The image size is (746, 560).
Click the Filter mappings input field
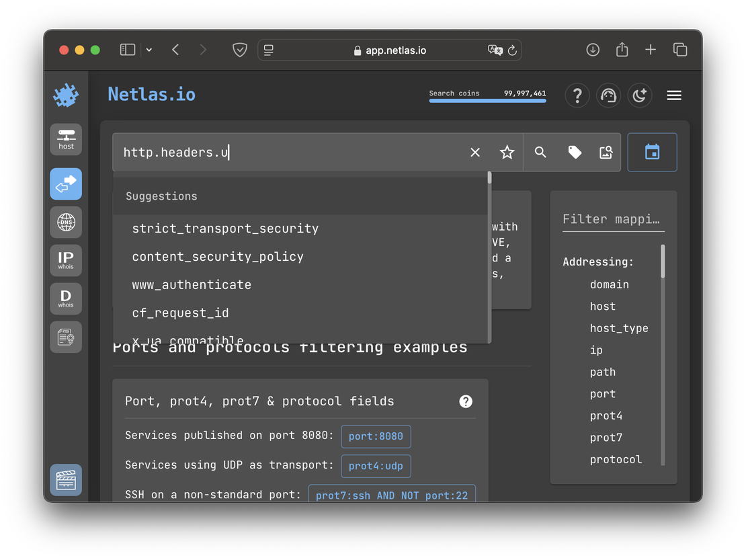coord(612,219)
